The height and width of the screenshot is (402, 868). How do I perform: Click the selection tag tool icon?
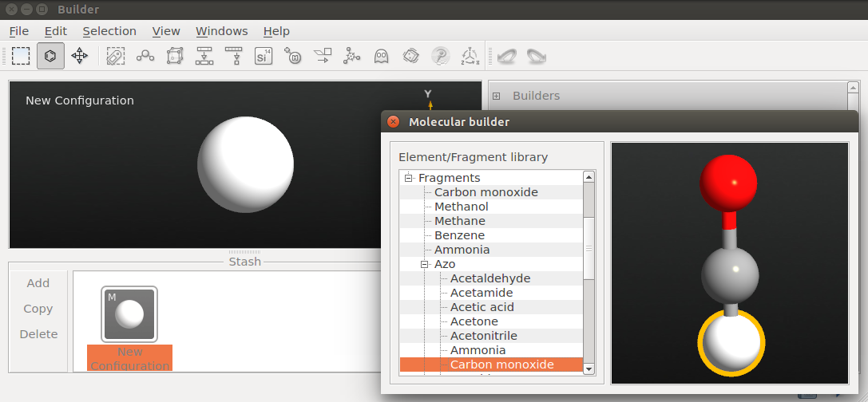[115, 56]
